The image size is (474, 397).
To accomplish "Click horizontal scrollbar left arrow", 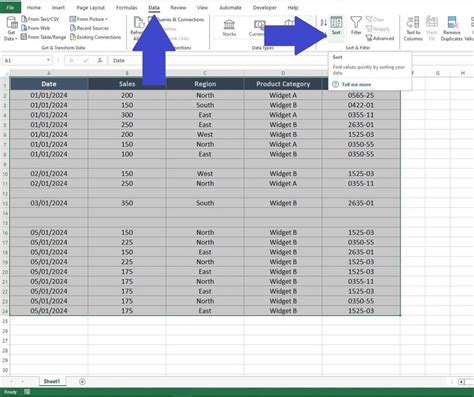I will (x=461, y=382).
